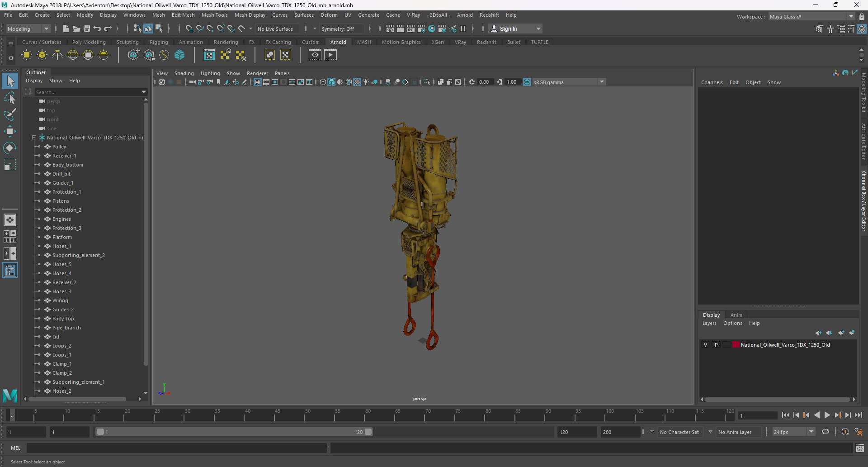Image resolution: width=868 pixels, height=467 pixels.
Task: Toggle layer playback P box
Action: [x=716, y=345]
